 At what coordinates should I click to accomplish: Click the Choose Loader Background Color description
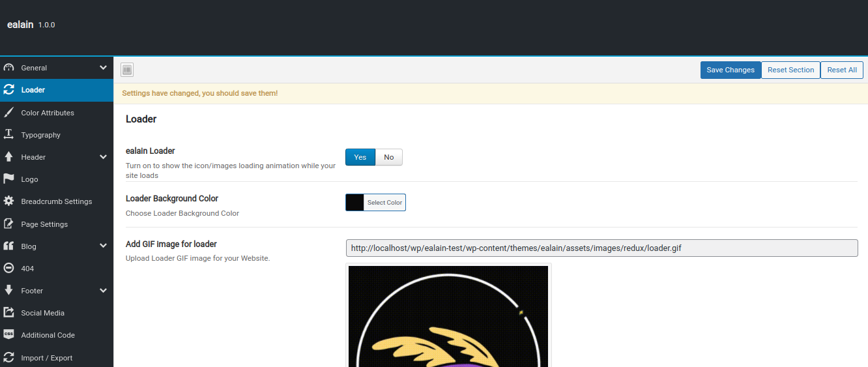[x=182, y=213]
